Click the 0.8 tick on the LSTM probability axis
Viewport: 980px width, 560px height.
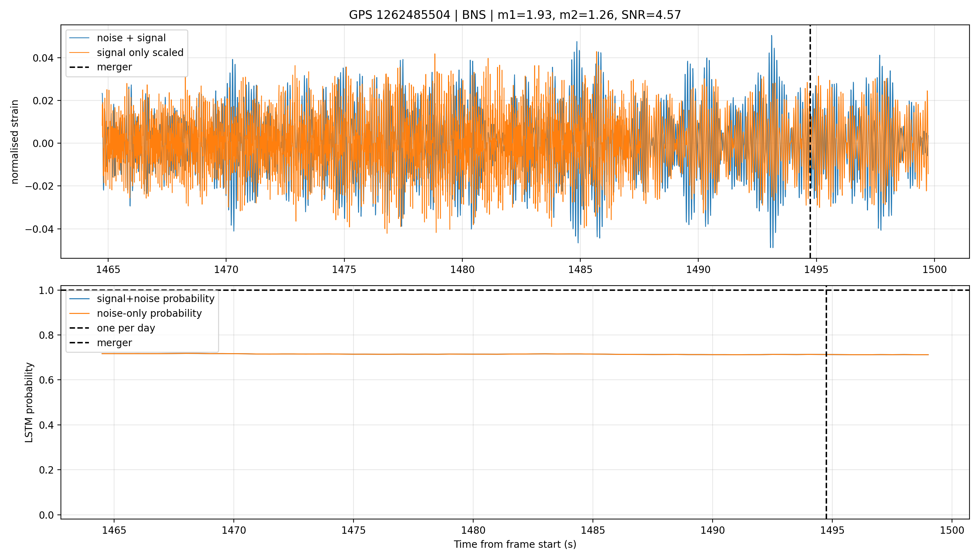[47, 335]
